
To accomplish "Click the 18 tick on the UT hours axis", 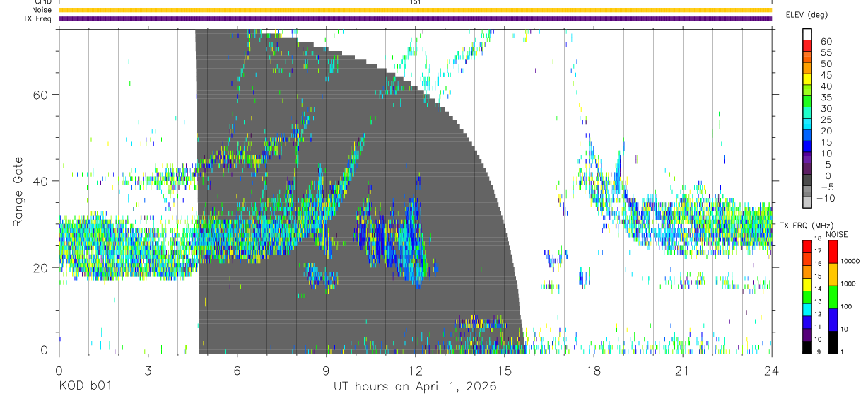I will [594, 370].
